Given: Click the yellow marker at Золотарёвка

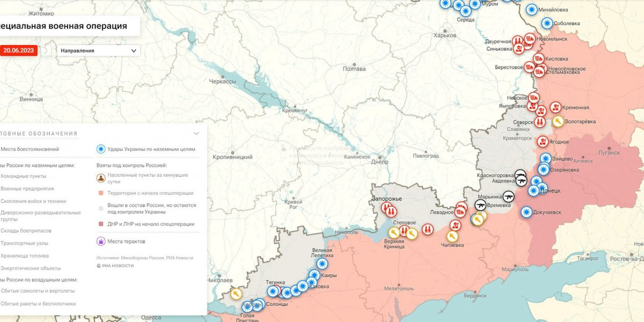Looking at the screenshot, I should [558, 122].
